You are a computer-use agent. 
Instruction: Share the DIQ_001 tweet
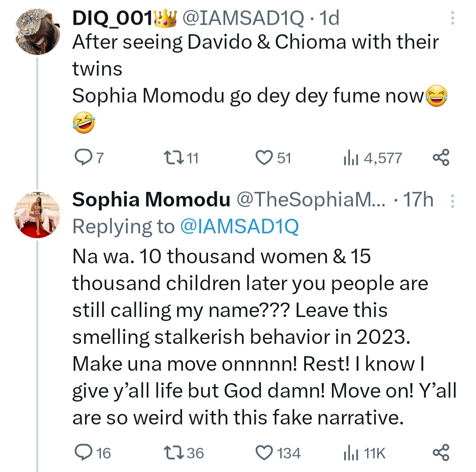(441, 157)
